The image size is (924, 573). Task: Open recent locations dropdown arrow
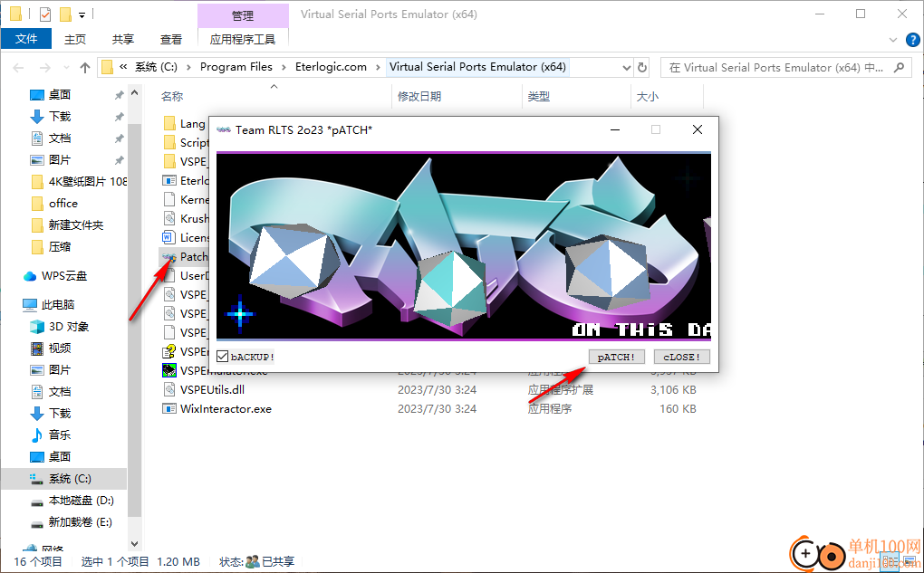point(66,68)
